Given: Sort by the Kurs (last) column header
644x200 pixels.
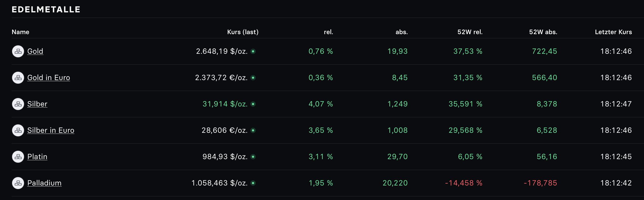Looking at the screenshot, I should (x=243, y=32).
